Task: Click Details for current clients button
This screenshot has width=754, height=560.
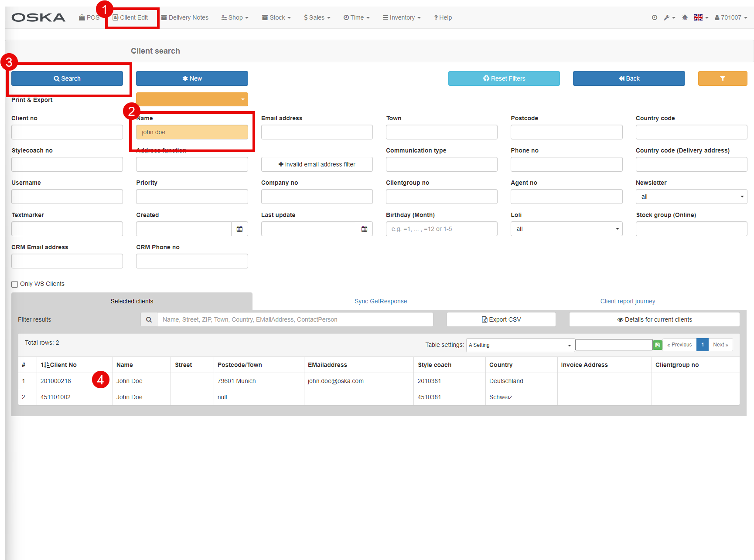Action: [655, 319]
